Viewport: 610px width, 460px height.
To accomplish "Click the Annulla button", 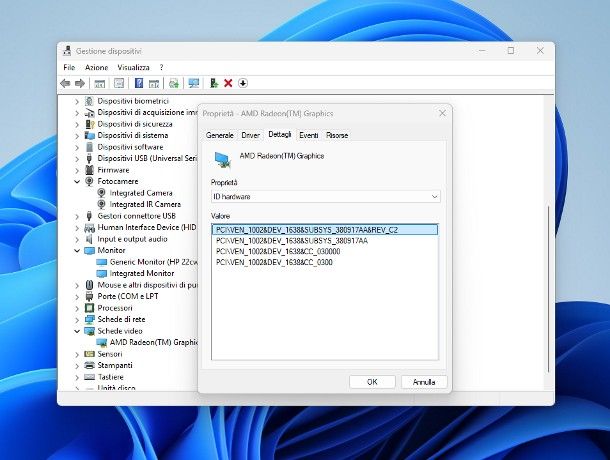I will [x=424, y=382].
